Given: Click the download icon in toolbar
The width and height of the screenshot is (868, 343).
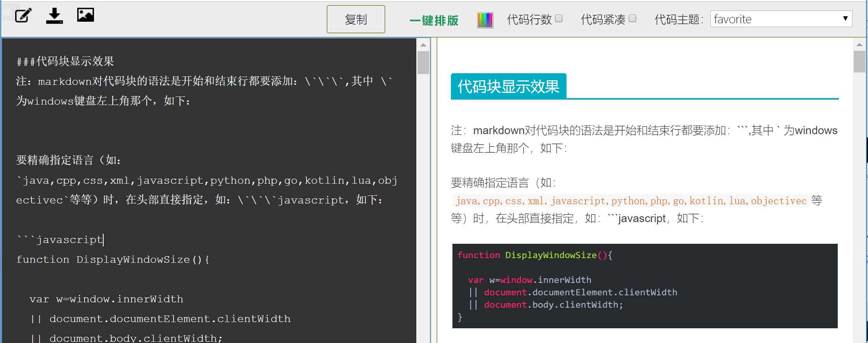Looking at the screenshot, I should point(54,16).
